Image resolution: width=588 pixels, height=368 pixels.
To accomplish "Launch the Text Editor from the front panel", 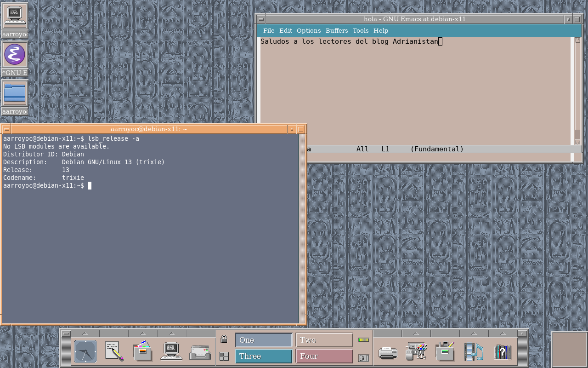I will [x=114, y=352].
